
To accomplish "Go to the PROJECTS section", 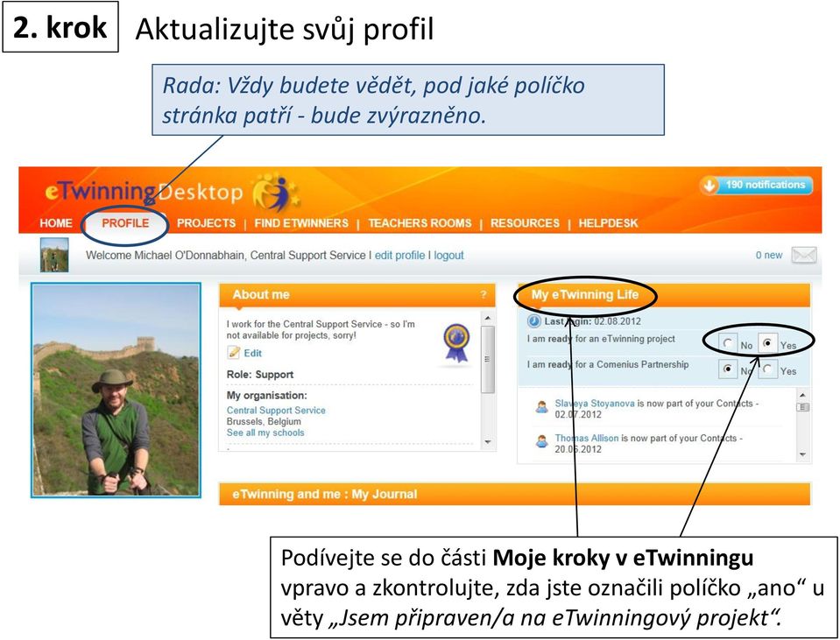I will click(206, 223).
